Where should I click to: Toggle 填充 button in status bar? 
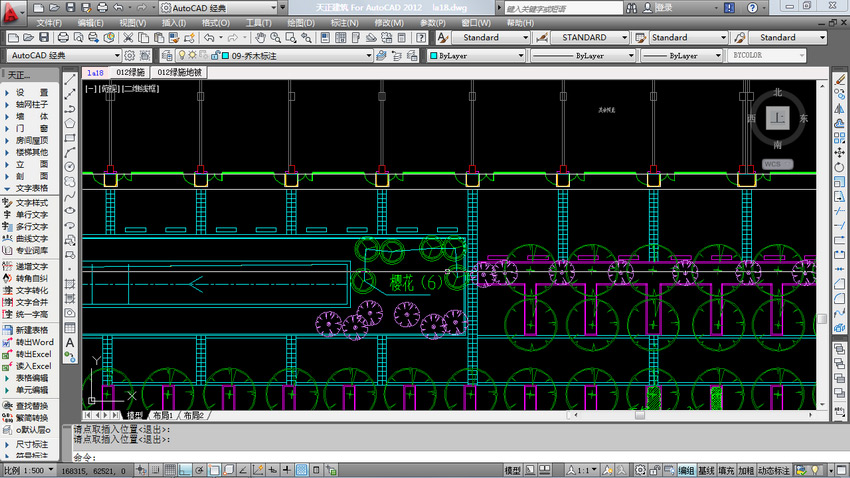(x=726, y=470)
